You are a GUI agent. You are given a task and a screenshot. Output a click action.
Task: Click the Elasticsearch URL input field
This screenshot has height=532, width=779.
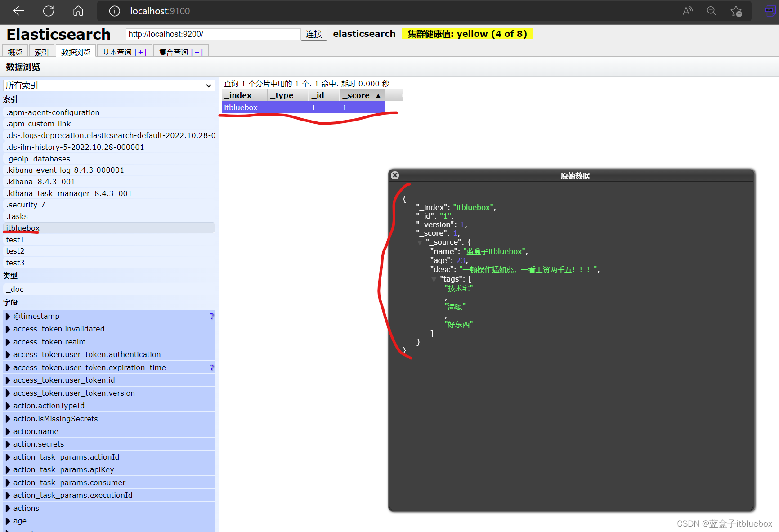pyautogui.click(x=213, y=34)
